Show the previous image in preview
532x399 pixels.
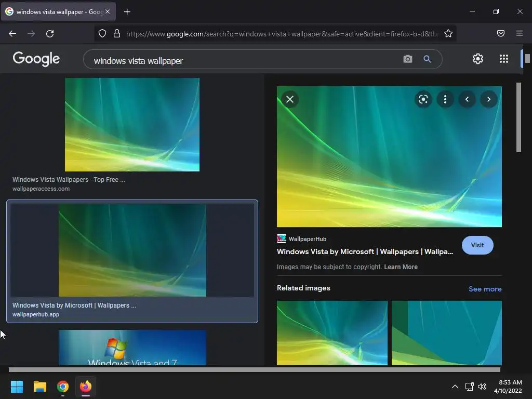tap(467, 99)
